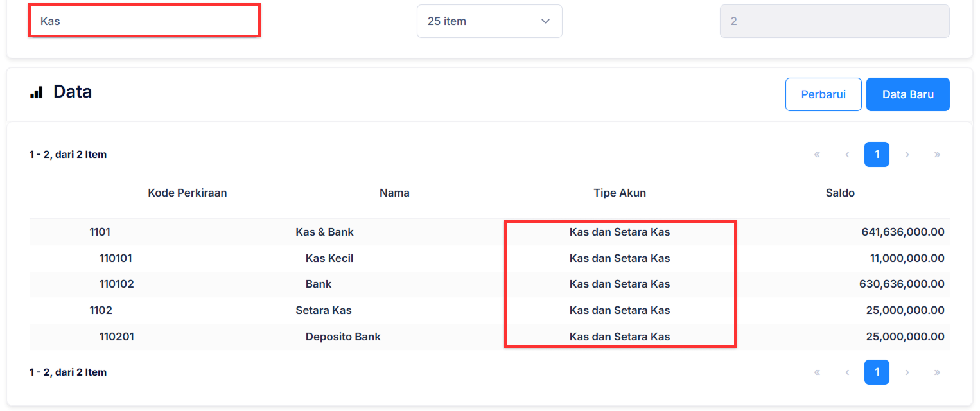Viewport: 980px width, 411px height.
Task: Click the next-page chevron in bottom pagination
Action: click(x=907, y=372)
